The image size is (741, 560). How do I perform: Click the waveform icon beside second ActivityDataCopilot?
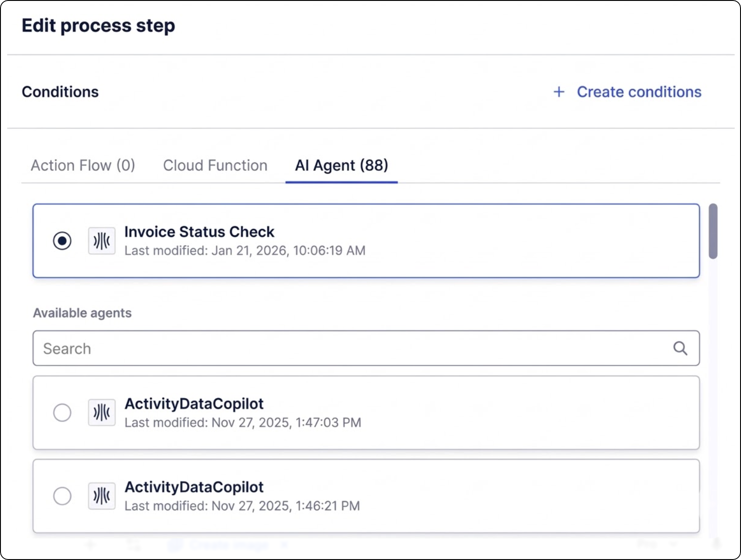(102, 496)
